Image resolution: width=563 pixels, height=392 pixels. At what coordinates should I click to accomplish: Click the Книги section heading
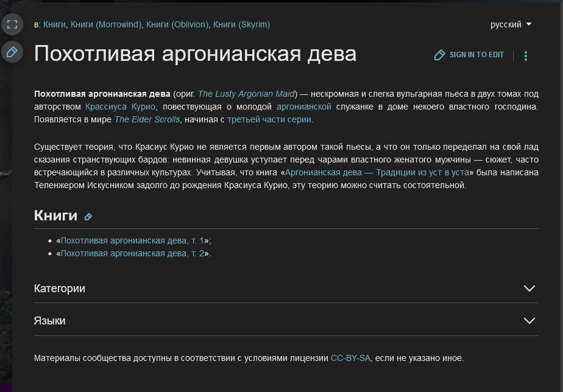[55, 215]
